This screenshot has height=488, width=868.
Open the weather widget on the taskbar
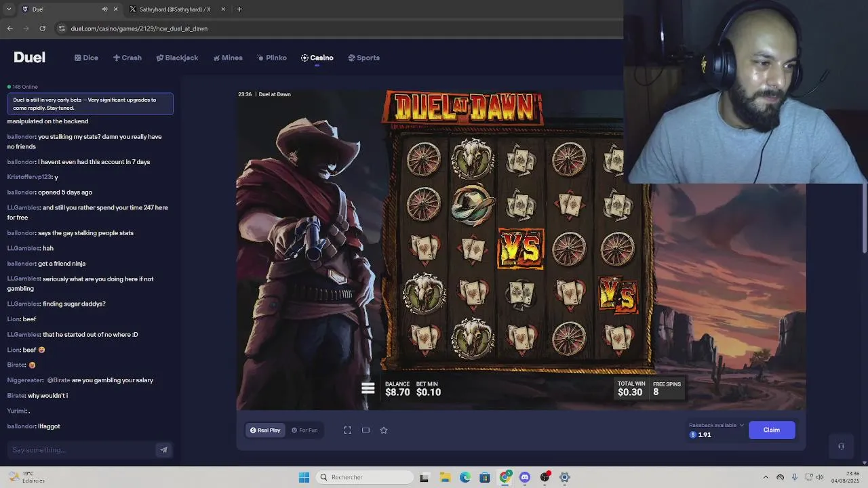coord(26,477)
